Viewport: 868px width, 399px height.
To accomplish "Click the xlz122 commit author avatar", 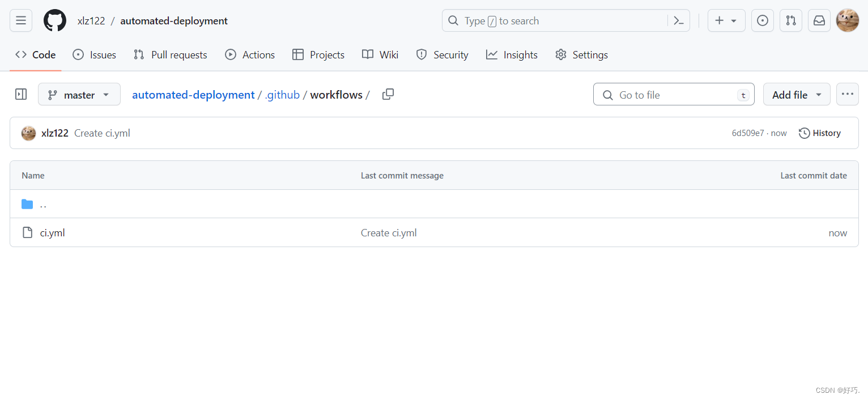I will (28, 133).
